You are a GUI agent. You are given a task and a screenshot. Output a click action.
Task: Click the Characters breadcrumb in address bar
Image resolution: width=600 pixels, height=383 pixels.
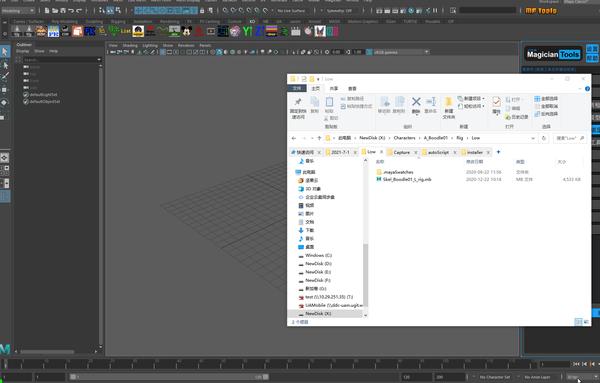pos(404,138)
